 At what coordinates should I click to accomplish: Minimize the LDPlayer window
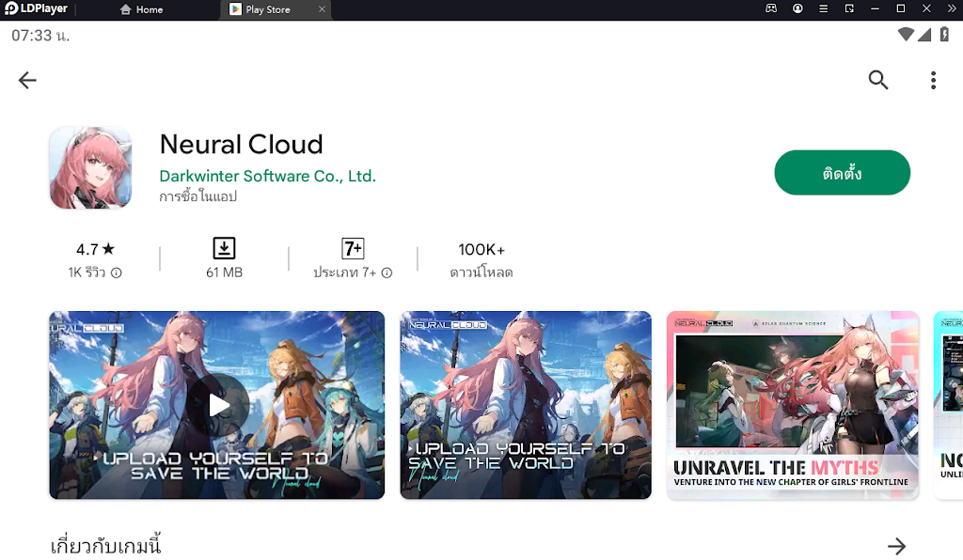(876, 8)
